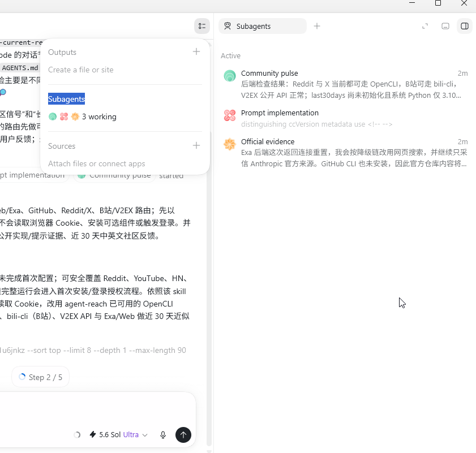
Task: Click the green Community pulse avatar in popup
Action: tap(53, 117)
